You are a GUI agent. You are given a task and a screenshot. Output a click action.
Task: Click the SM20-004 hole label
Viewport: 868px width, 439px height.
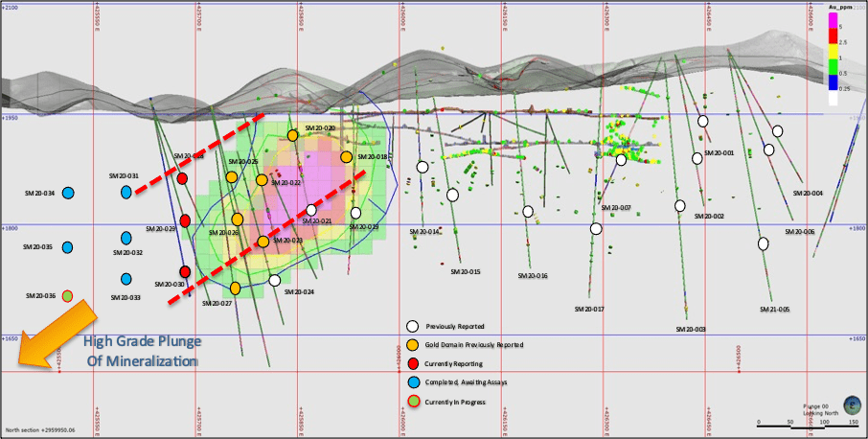click(x=809, y=194)
